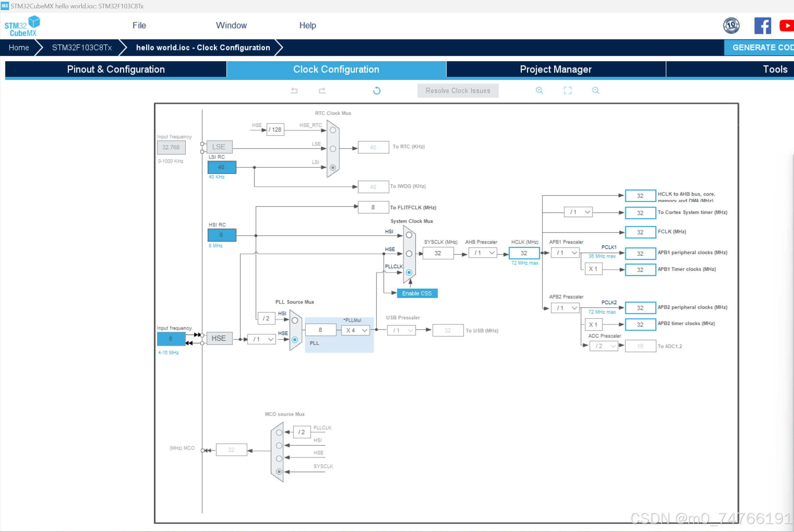Click the Enable CSS button

click(x=417, y=293)
